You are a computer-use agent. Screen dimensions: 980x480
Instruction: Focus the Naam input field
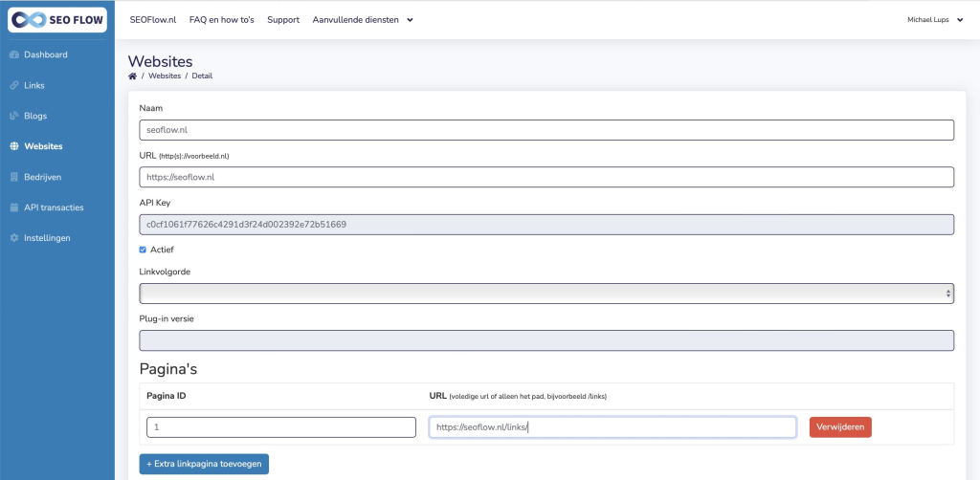pyautogui.click(x=546, y=130)
